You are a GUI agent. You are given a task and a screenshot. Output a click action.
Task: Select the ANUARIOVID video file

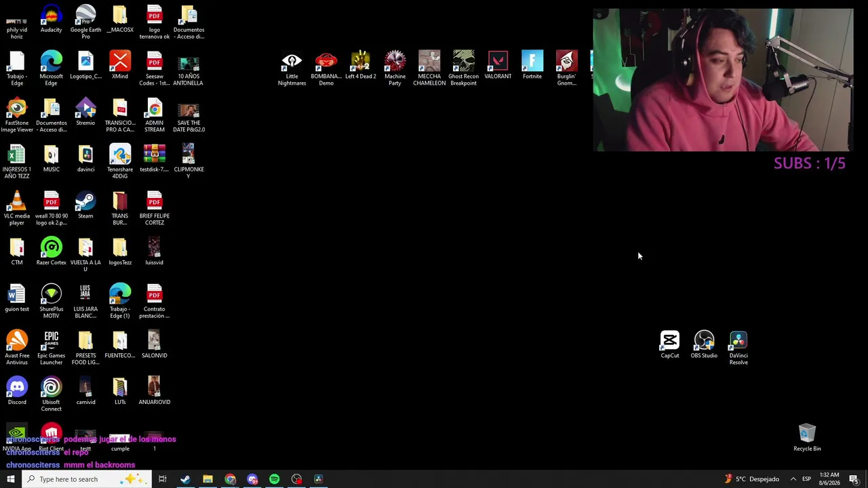[x=154, y=392]
